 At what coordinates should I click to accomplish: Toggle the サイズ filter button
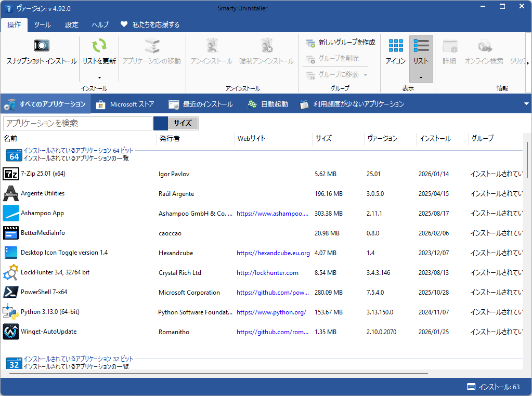tap(182, 123)
